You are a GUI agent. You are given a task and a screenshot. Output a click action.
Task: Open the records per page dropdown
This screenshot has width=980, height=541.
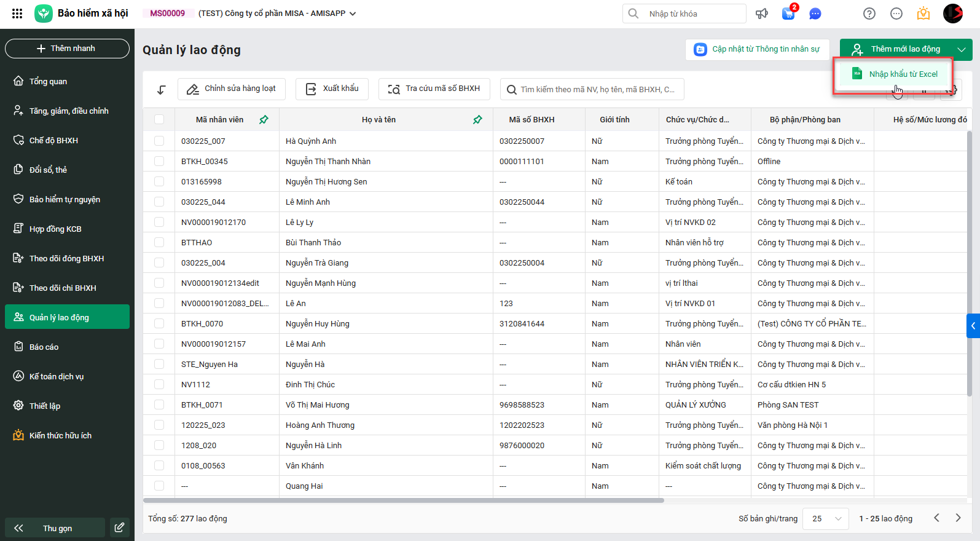826,518
